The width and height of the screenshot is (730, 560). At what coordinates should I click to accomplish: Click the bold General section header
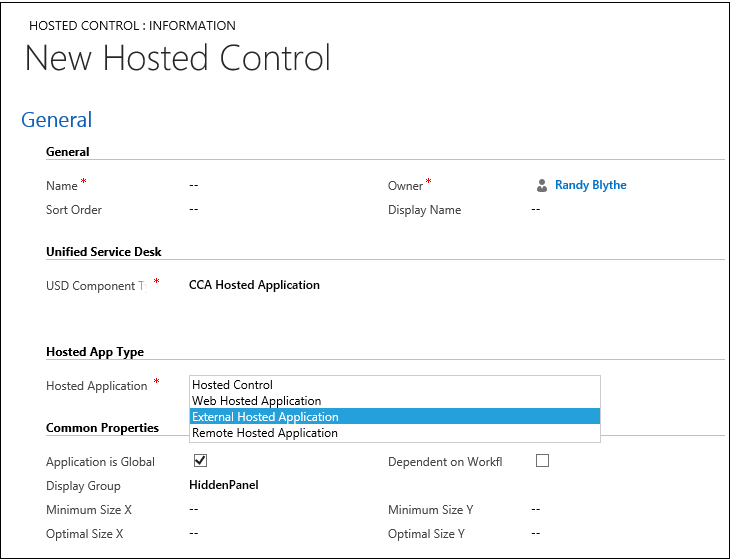coord(68,152)
